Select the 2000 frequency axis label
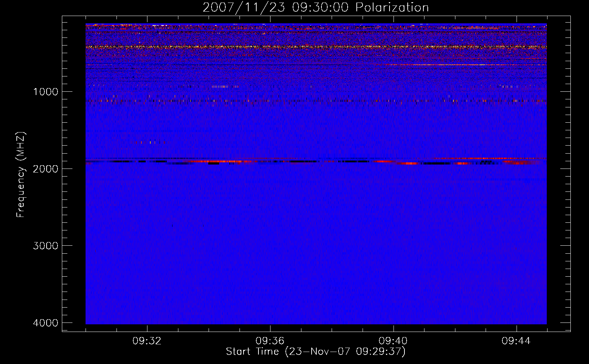The width and height of the screenshot is (589, 364). (x=46, y=169)
